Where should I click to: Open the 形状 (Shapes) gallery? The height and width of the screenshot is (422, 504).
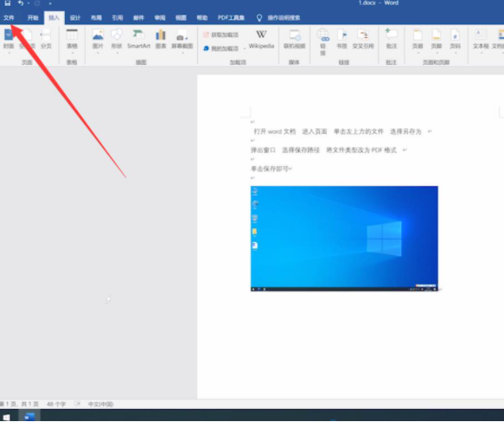click(x=117, y=39)
